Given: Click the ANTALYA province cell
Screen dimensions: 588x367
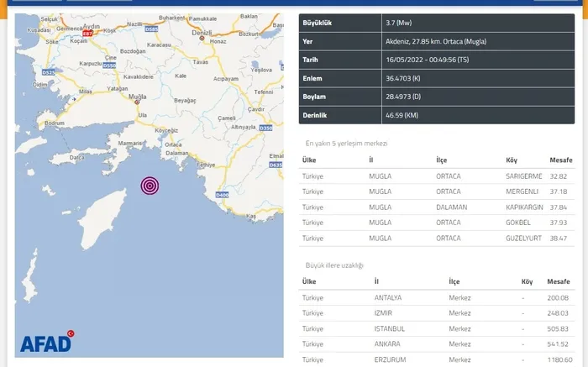Looking at the screenshot, I should (x=388, y=297).
